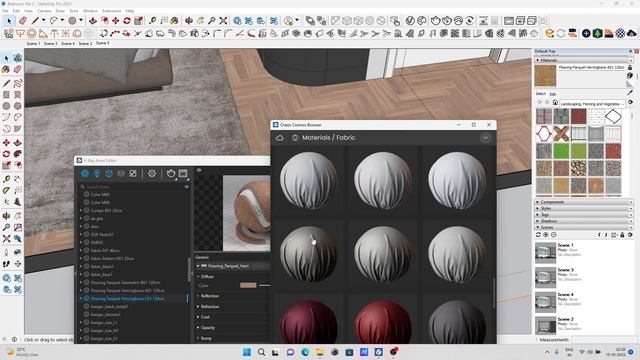
Task: Select the dark red fabric sphere thumbnail
Action: pyautogui.click(x=309, y=322)
